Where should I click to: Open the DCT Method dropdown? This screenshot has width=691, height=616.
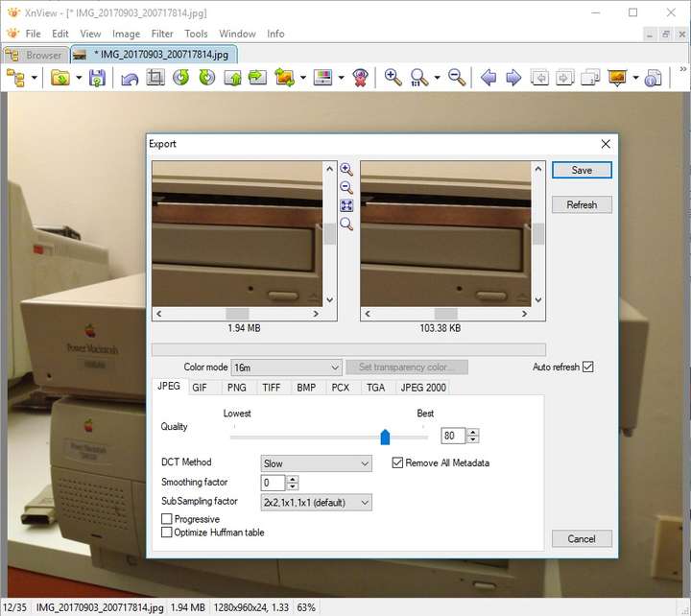click(316, 463)
